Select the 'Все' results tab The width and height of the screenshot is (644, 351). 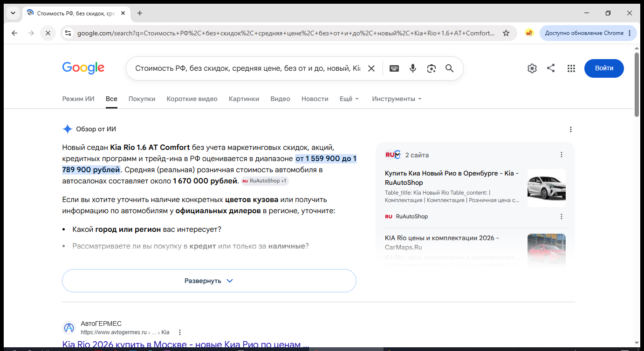coord(111,99)
